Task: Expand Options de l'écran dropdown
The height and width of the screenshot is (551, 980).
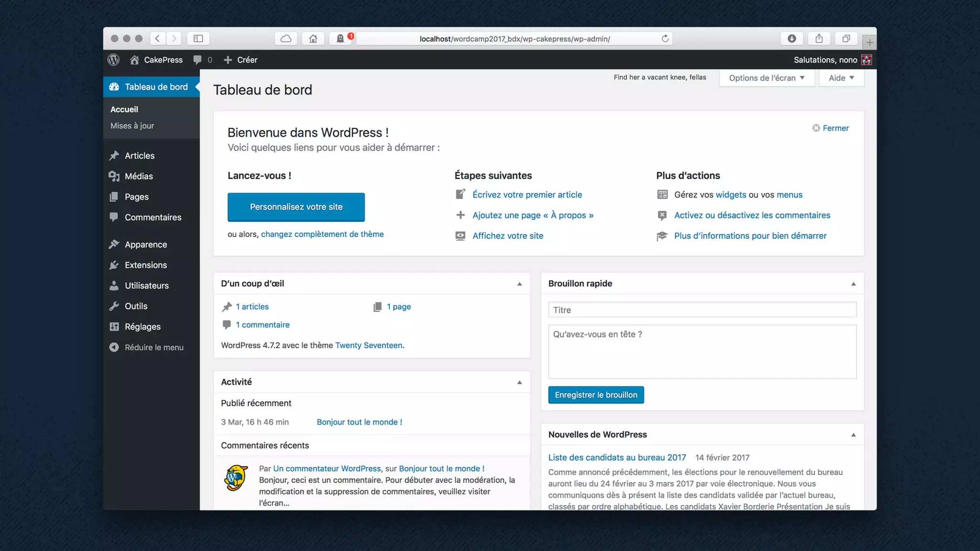Action: point(767,78)
